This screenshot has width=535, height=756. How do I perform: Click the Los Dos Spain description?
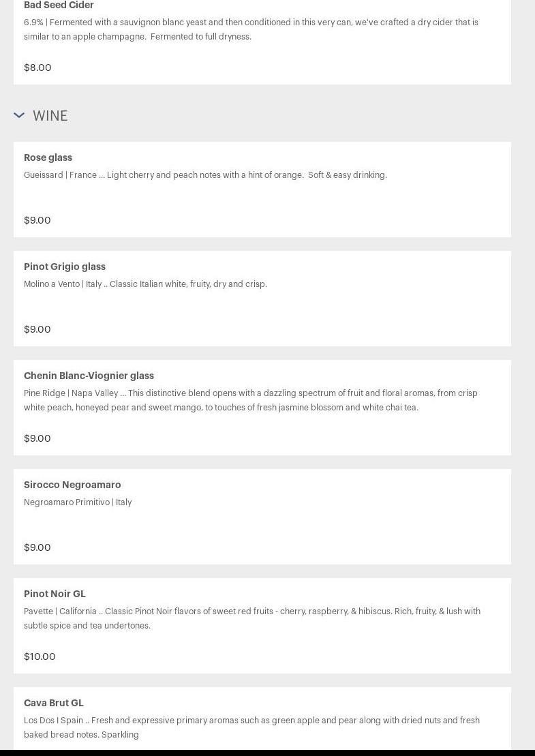pyautogui.click(x=251, y=727)
